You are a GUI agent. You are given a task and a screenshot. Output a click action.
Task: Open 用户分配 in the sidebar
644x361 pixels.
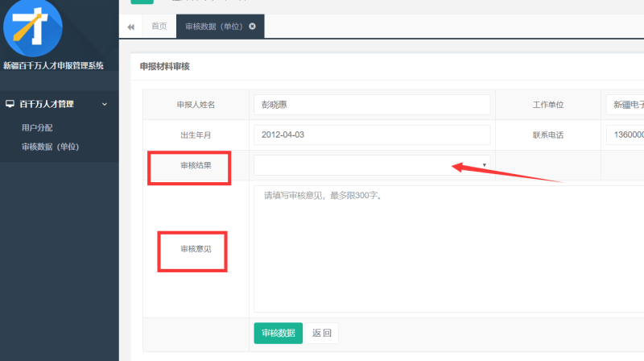38,127
